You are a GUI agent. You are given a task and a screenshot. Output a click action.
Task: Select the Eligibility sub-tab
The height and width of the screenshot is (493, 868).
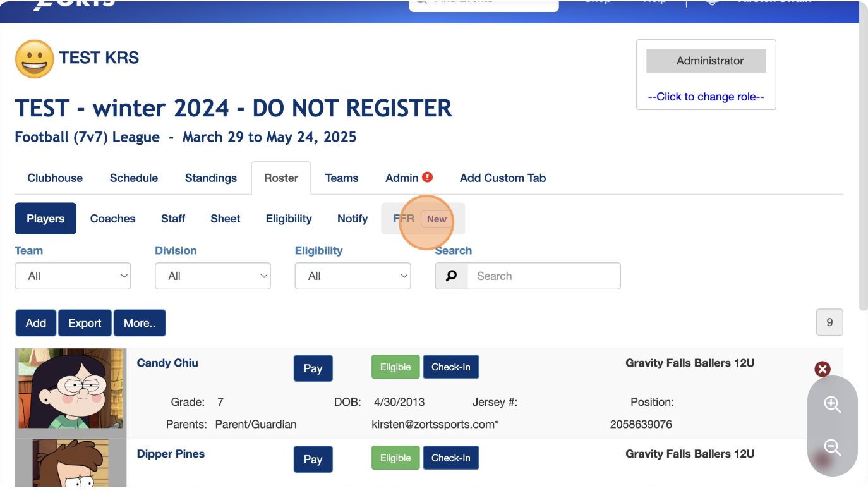289,219
